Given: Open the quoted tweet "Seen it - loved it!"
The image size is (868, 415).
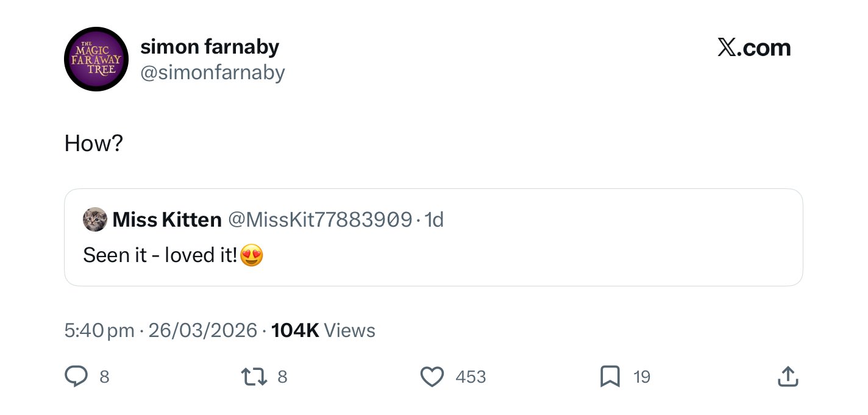Looking at the screenshot, I should pyautogui.click(x=160, y=255).
